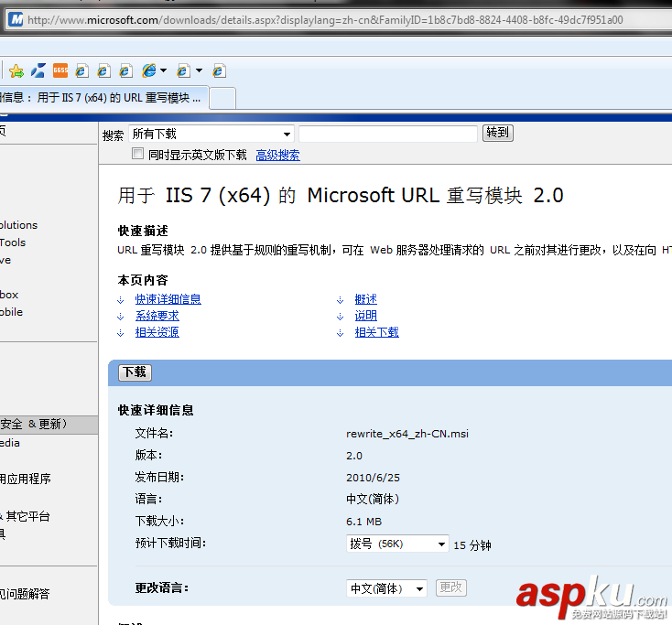Open the orange 6655 favorites shortcut

tap(60, 70)
